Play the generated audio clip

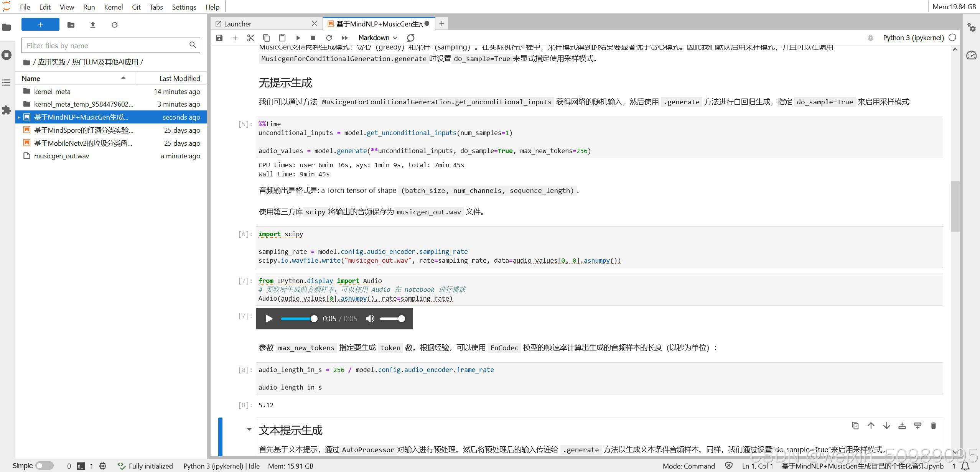[269, 319]
